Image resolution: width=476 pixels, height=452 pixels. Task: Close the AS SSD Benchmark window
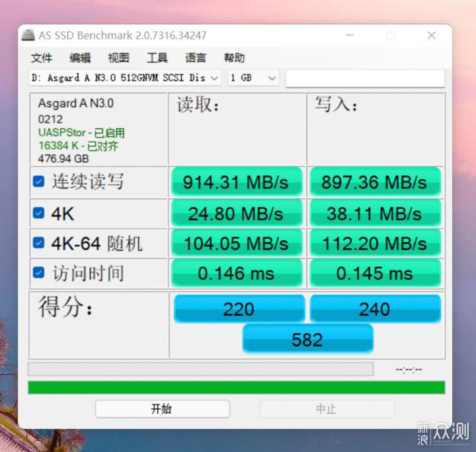pos(431,35)
